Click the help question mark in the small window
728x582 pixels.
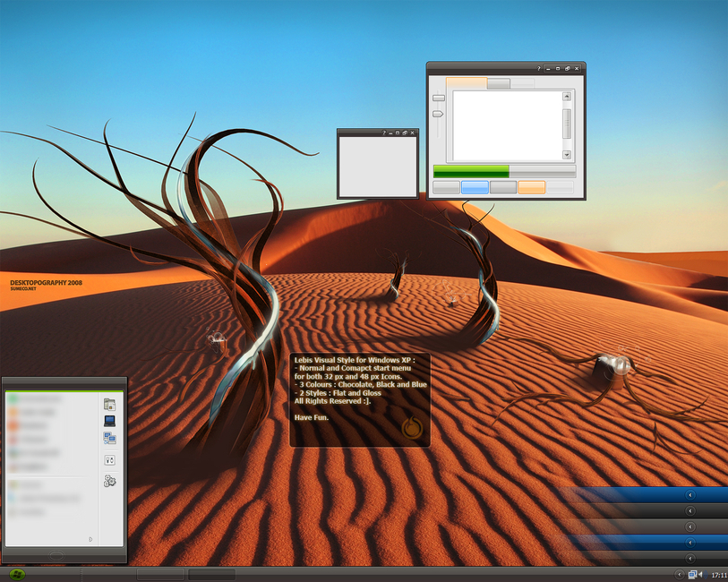[383, 133]
